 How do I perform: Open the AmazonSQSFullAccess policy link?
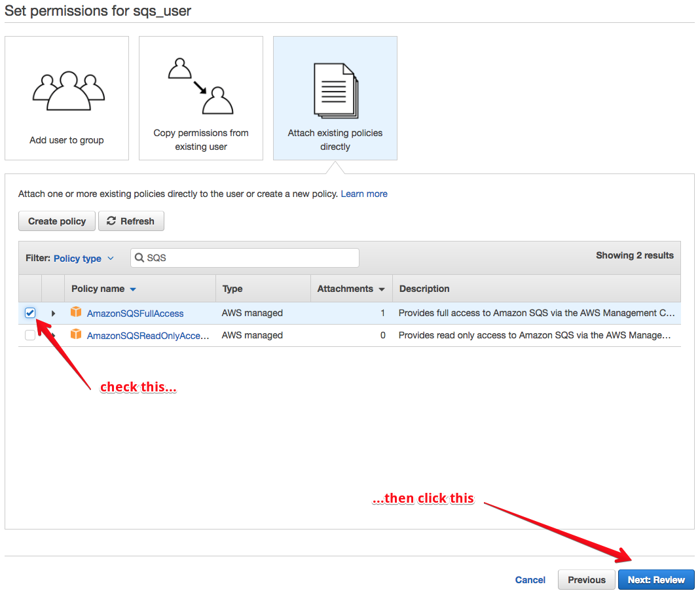(x=136, y=314)
